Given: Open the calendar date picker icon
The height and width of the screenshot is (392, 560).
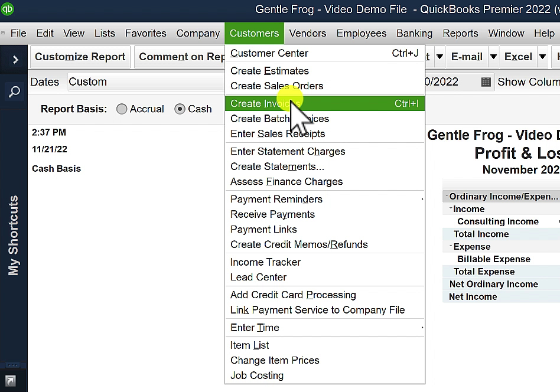Looking at the screenshot, I should click(x=486, y=81).
